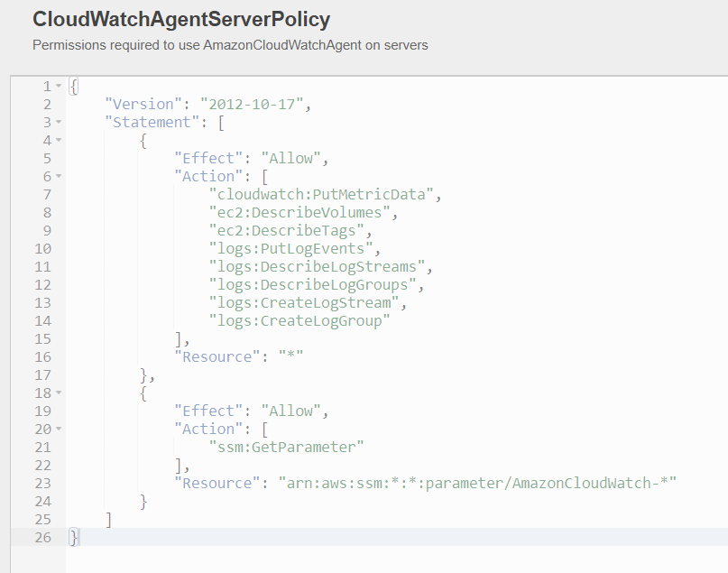This screenshot has height=573, width=728.
Task: Collapse the fold arrow at line 4
Action: (59, 140)
